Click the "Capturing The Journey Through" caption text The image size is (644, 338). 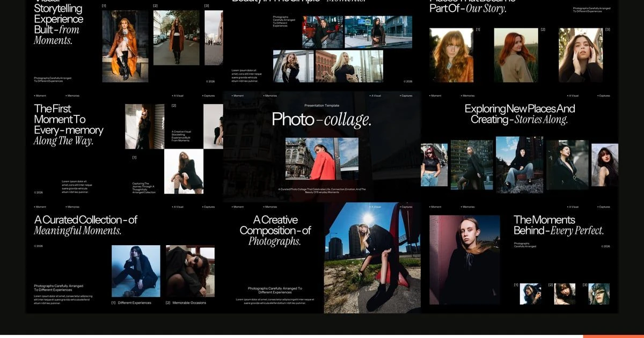143,187
